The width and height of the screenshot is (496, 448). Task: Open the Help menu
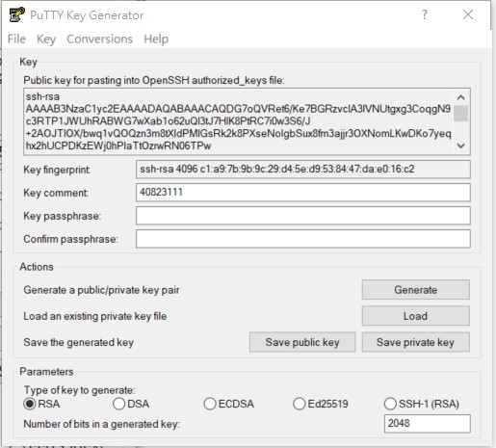(x=156, y=39)
